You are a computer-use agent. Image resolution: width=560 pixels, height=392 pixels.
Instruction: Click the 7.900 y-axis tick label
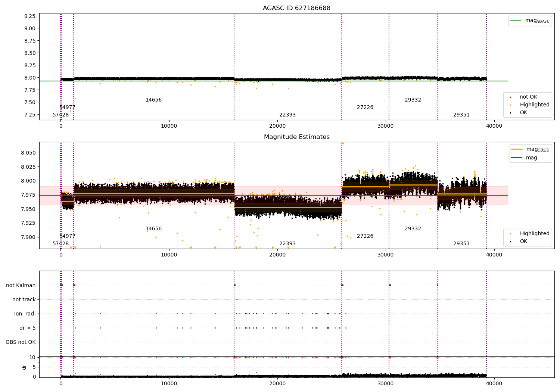28,237
